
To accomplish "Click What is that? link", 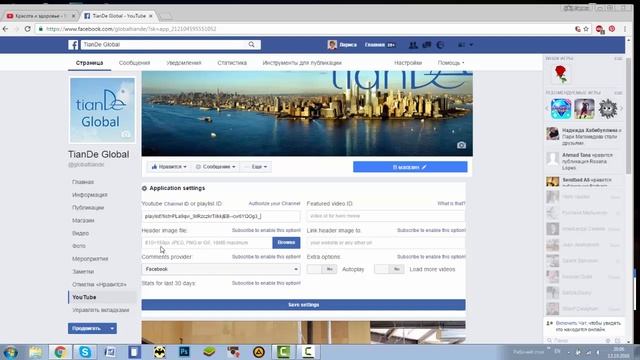I will (451, 203).
